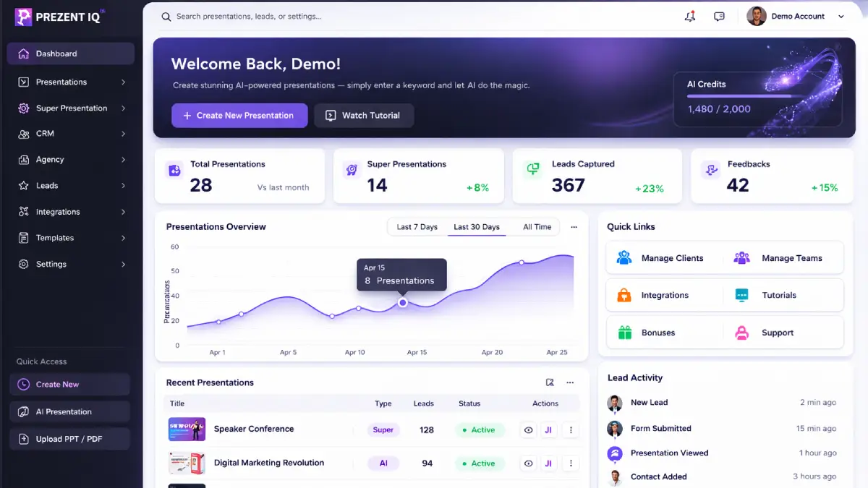Open the chat messages icon
The height and width of the screenshot is (488, 868).
[x=719, y=16]
